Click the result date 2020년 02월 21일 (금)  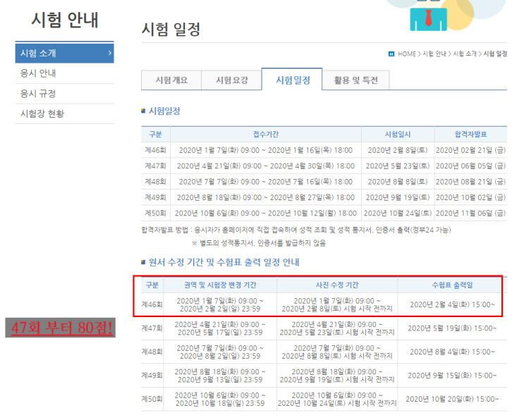coord(471,150)
